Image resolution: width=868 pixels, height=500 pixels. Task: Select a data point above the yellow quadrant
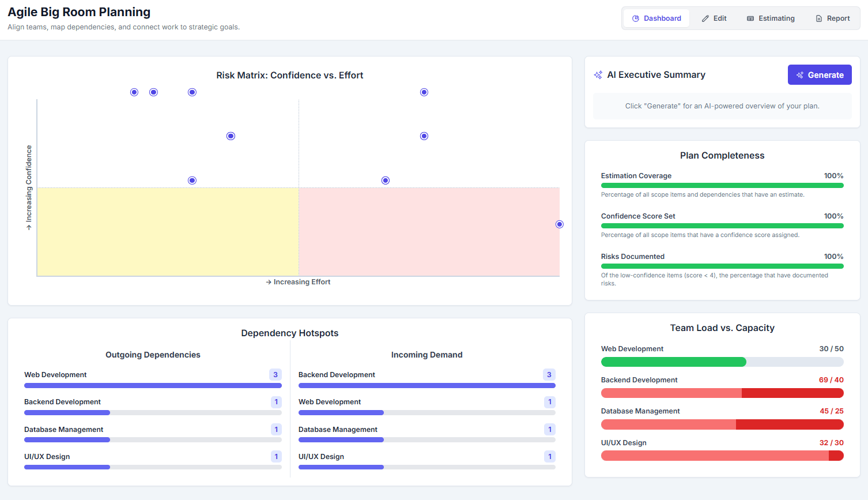(x=192, y=180)
